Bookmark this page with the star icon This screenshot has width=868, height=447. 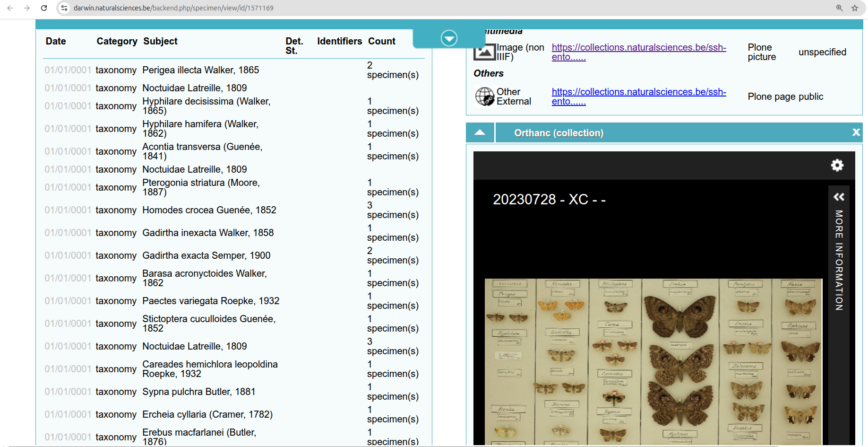(x=855, y=8)
